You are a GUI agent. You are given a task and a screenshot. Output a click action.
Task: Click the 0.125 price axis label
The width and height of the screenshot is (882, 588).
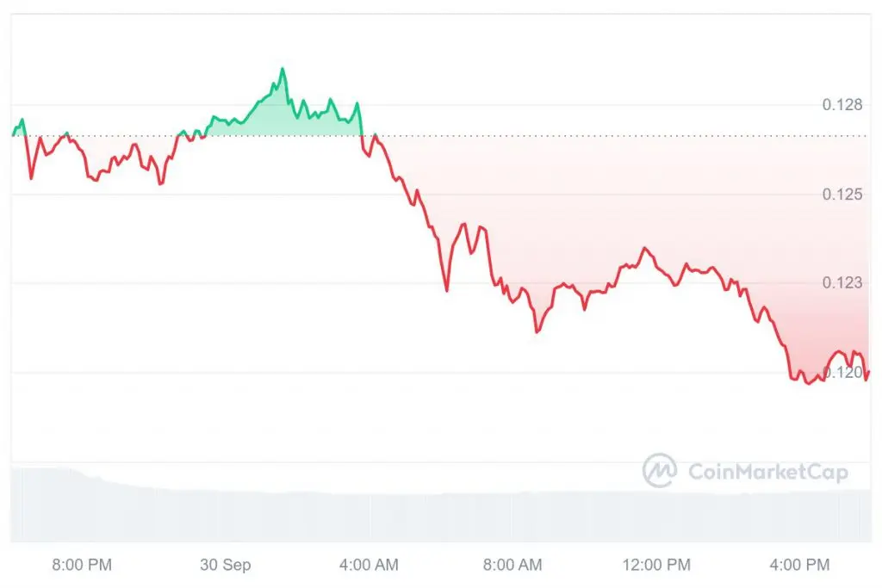tap(842, 195)
